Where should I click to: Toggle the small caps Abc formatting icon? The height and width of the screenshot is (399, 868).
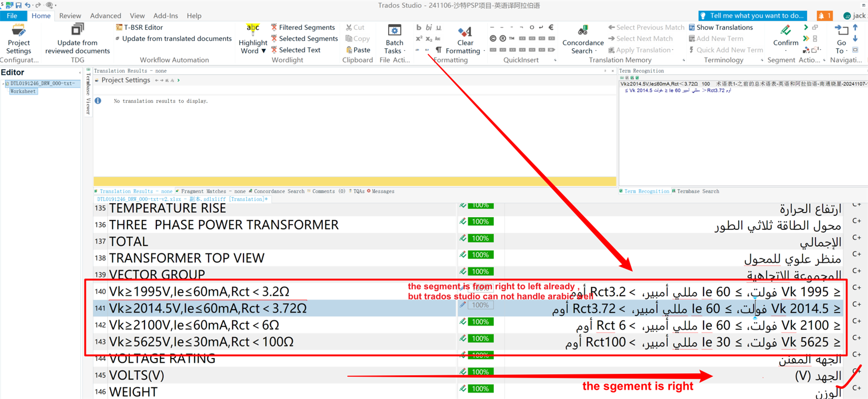pyautogui.click(x=438, y=39)
